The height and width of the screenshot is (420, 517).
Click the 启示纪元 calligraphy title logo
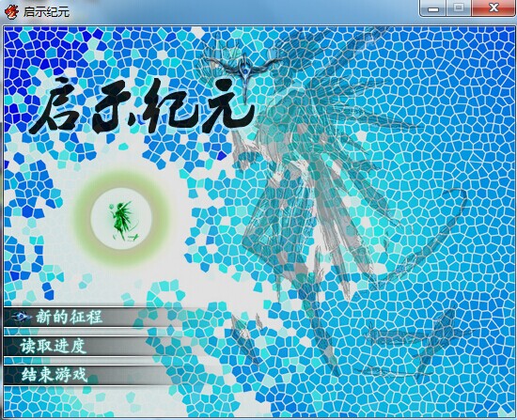point(142,106)
